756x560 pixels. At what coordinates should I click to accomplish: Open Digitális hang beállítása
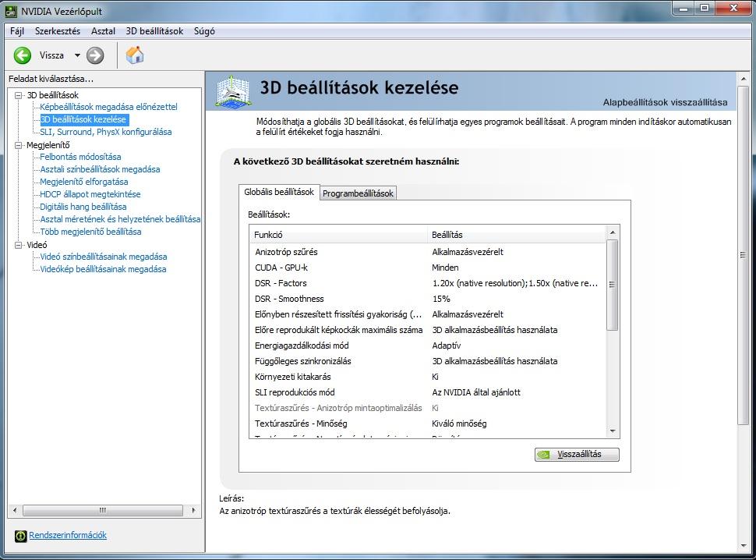(x=83, y=207)
